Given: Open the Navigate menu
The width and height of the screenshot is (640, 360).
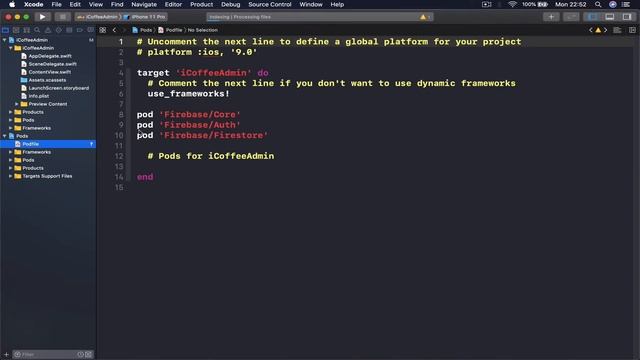Looking at the screenshot, I should pyautogui.click(x=144, y=4).
